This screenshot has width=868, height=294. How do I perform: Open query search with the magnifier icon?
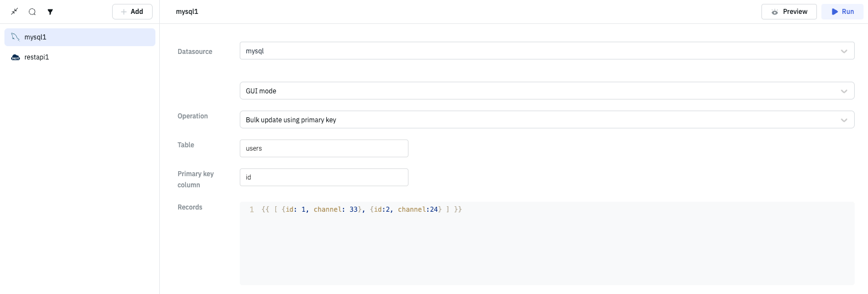point(32,12)
